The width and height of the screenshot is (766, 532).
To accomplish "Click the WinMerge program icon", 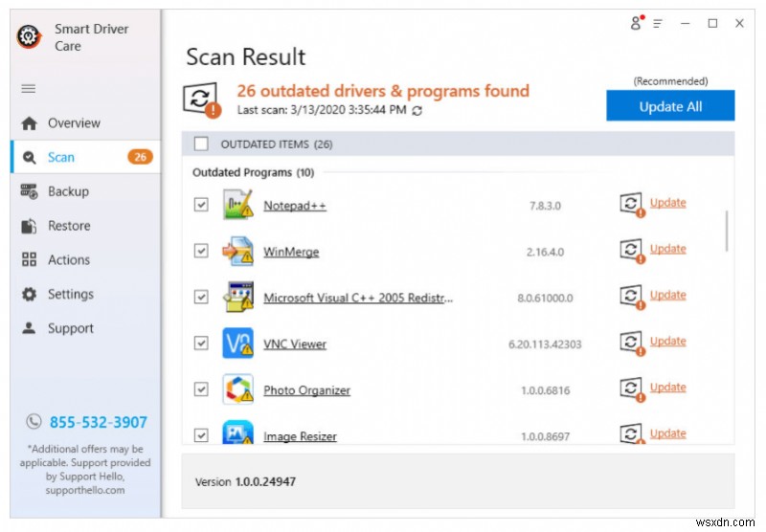I will [x=238, y=251].
